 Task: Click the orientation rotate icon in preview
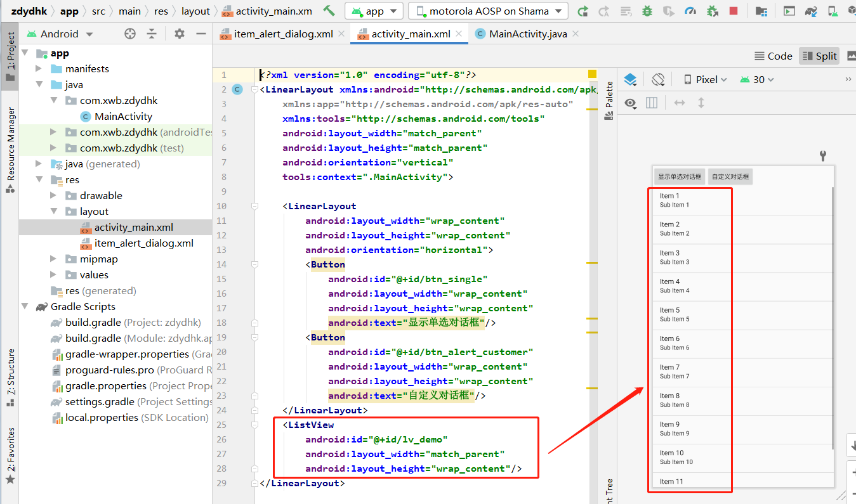[658, 79]
